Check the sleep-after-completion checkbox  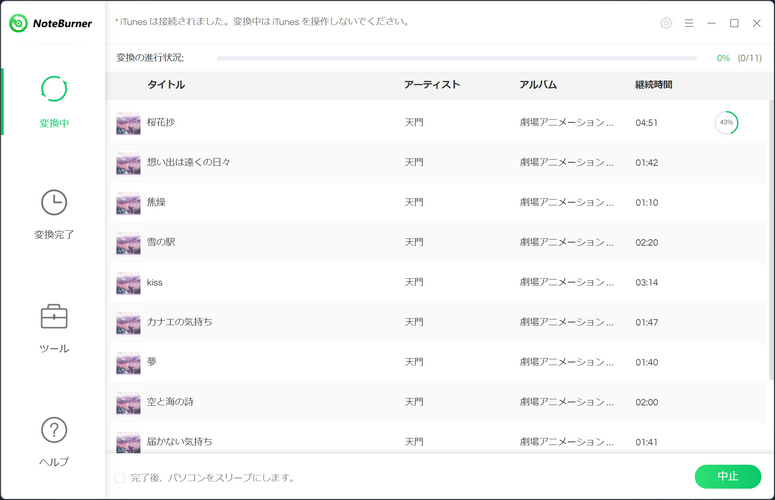[120, 478]
